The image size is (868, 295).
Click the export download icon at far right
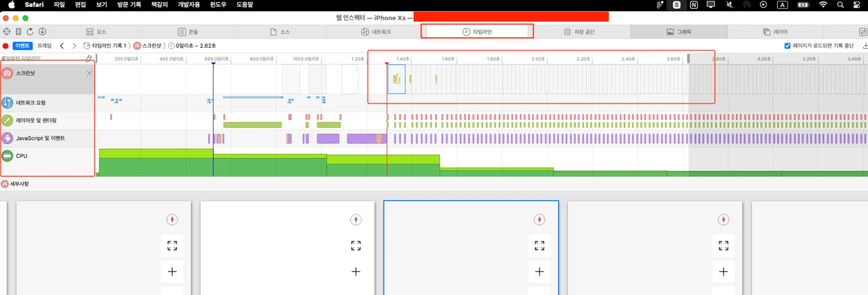click(865, 46)
